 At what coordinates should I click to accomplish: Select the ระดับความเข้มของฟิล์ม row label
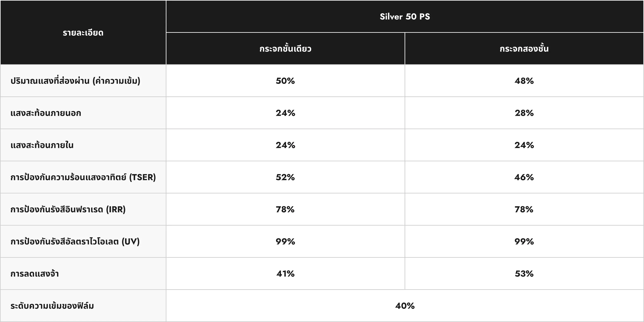coord(52,306)
